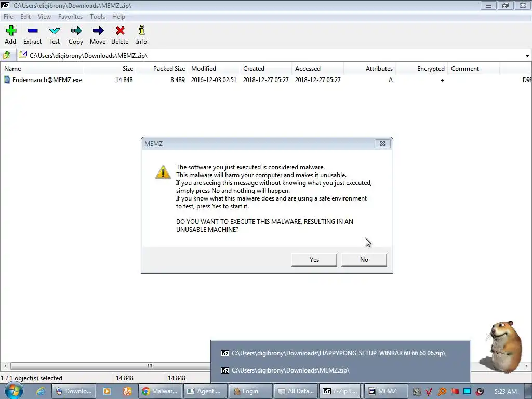
Task: Switch to MEMZ taskbar button
Action: coord(386,391)
